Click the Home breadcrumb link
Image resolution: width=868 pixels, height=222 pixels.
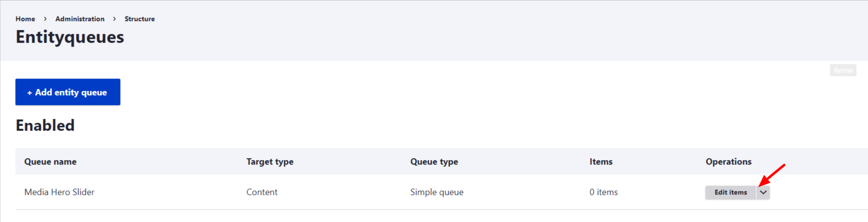click(25, 19)
